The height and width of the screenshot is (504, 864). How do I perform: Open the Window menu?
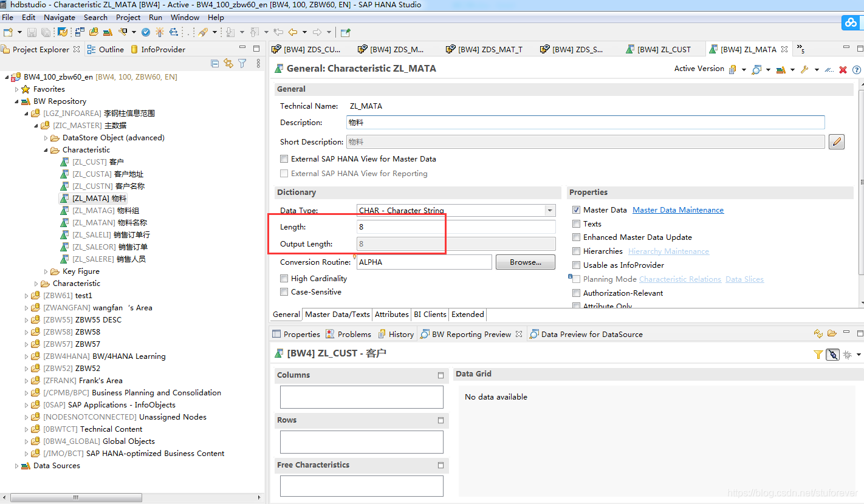pos(185,18)
